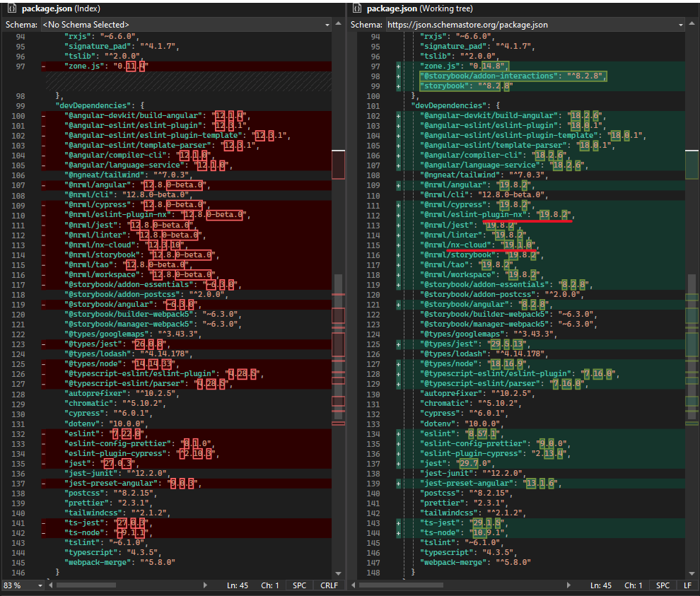Click the minus marker on removed zone.js line
This screenshot has width=700, height=596.
[x=44, y=66]
